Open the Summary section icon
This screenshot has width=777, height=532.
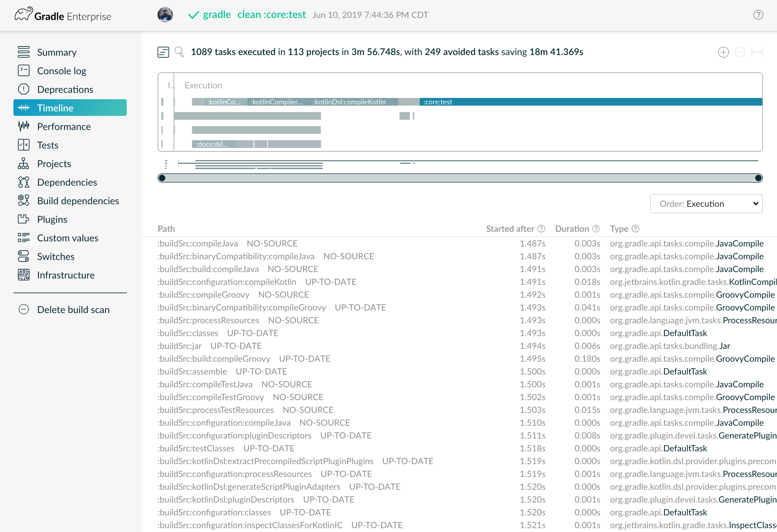click(23, 52)
